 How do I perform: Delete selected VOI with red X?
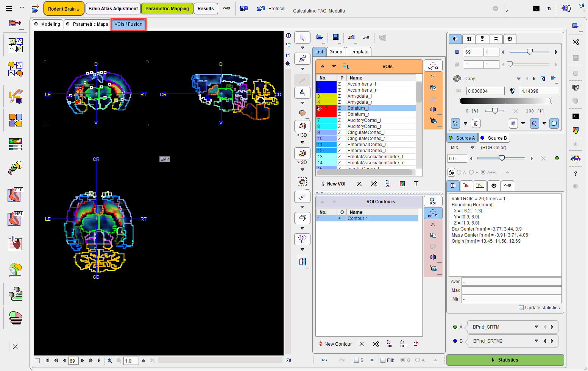coord(433,77)
